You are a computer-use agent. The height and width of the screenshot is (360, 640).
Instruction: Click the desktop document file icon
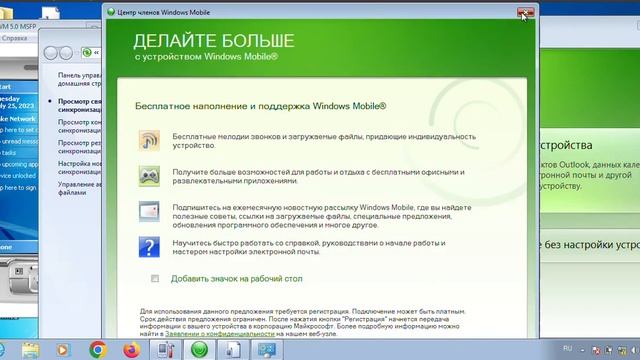51,12
